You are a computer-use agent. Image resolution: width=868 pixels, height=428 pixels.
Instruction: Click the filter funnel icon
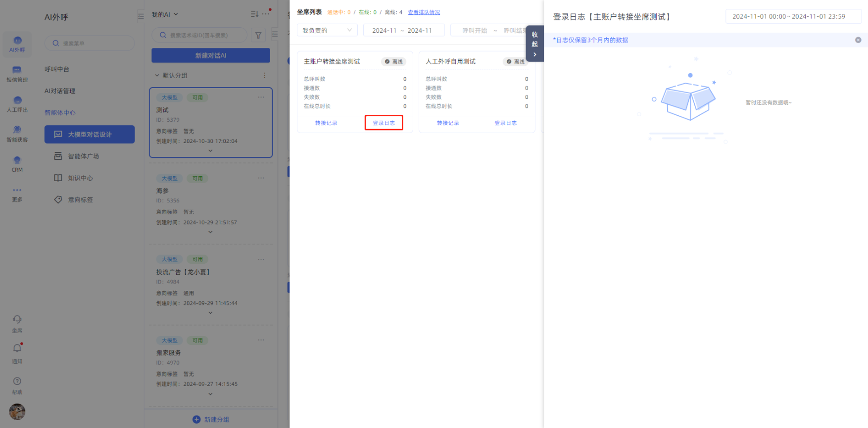point(258,35)
